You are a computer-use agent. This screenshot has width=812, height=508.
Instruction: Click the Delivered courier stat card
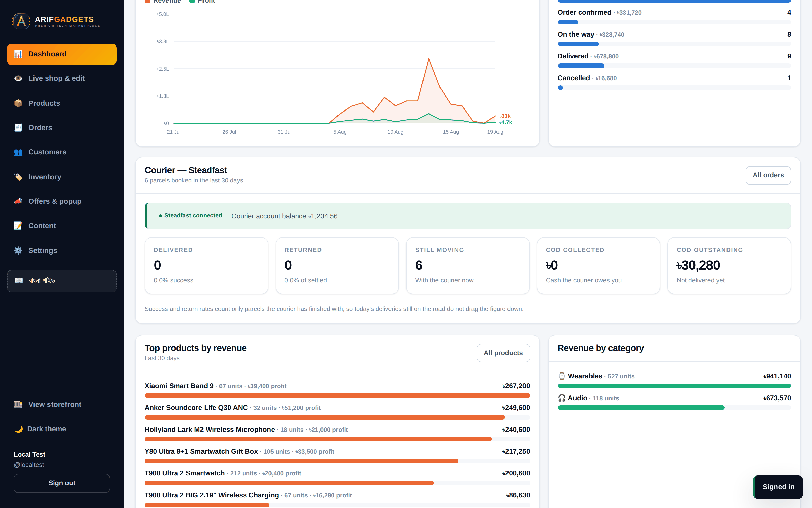pyautogui.click(x=206, y=266)
